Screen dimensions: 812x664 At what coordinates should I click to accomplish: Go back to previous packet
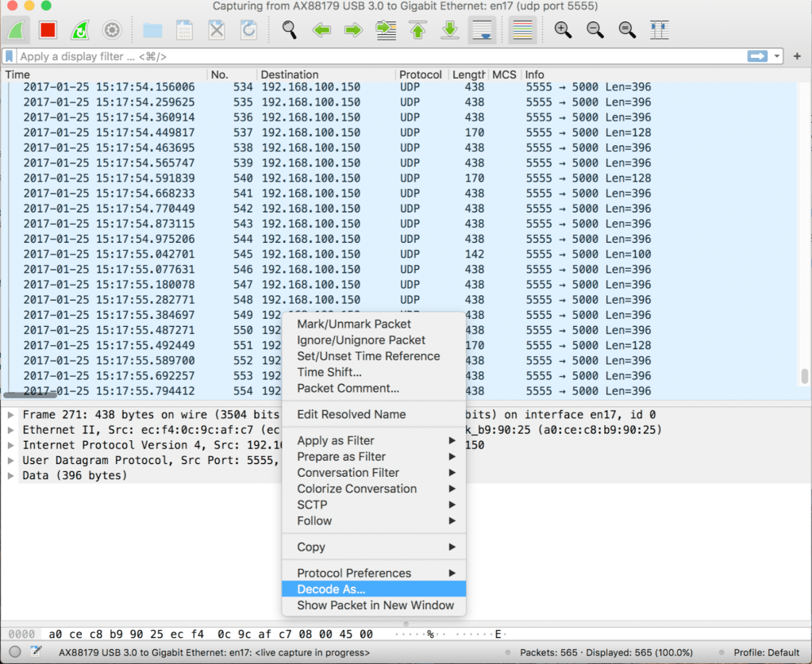coord(321,30)
